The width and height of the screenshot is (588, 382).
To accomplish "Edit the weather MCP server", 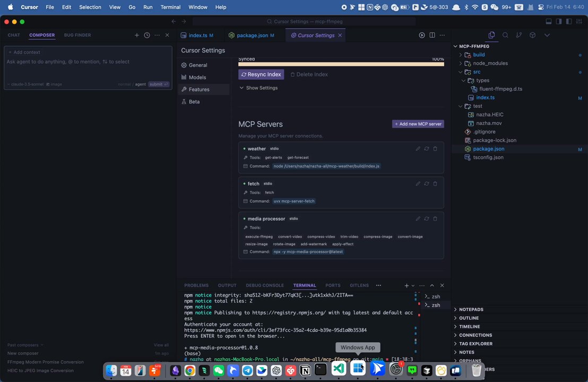I will click(x=418, y=149).
